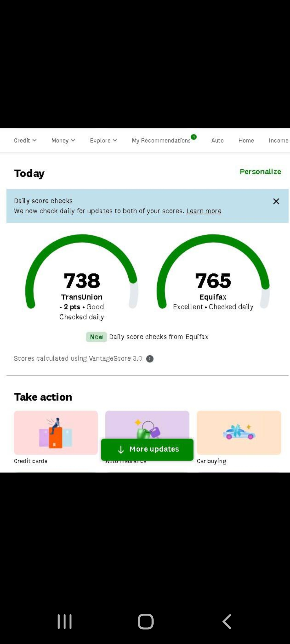The height and width of the screenshot is (644, 290).
Task: Tap the More updates button
Action: point(147,449)
